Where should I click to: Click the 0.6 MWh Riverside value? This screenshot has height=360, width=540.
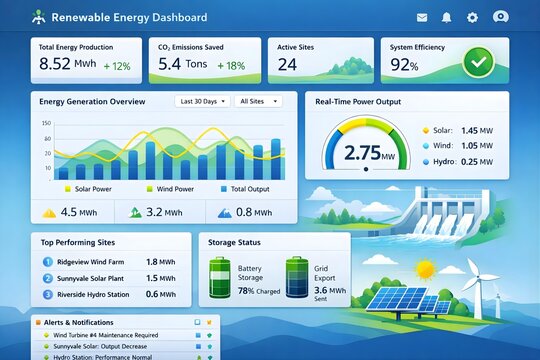click(x=160, y=294)
